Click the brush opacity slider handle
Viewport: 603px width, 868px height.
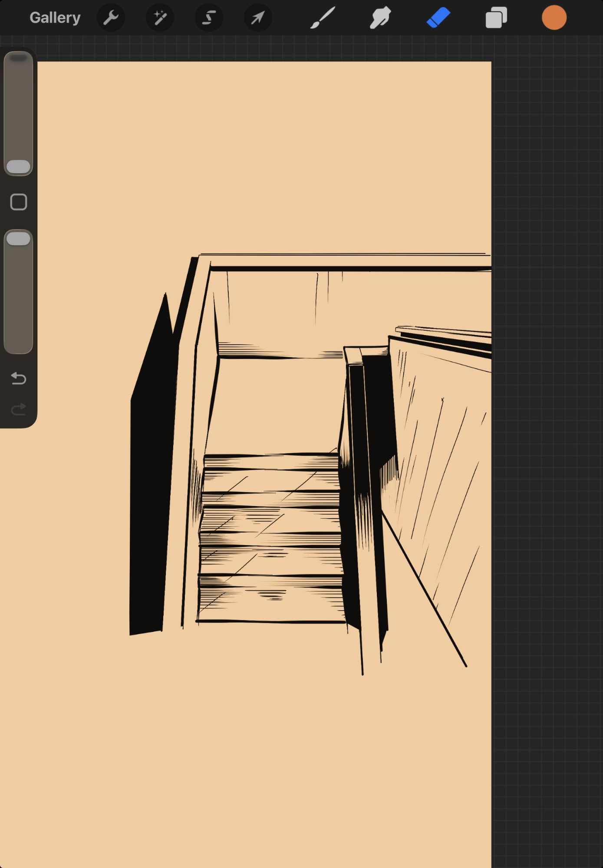pos(19,239)
